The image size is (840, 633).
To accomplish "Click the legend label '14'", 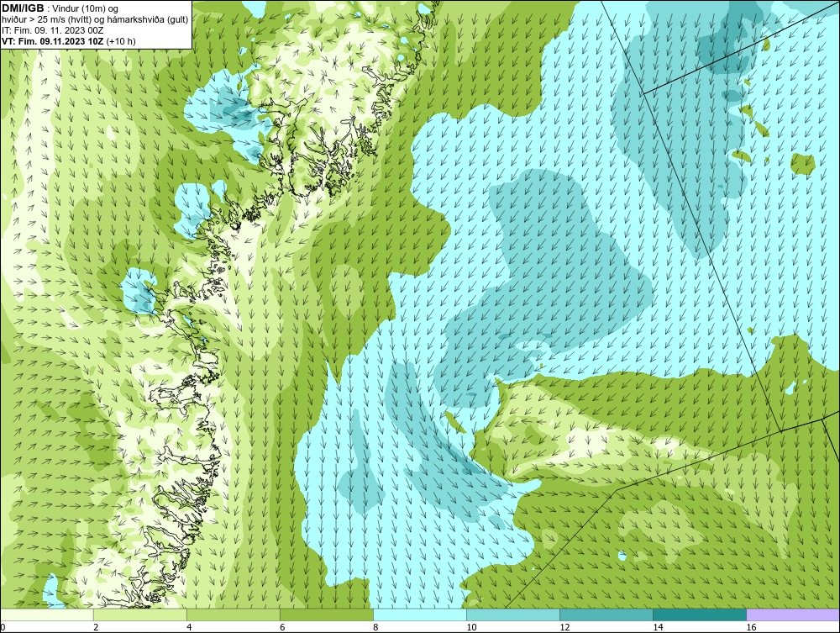I will pos(658,627).
